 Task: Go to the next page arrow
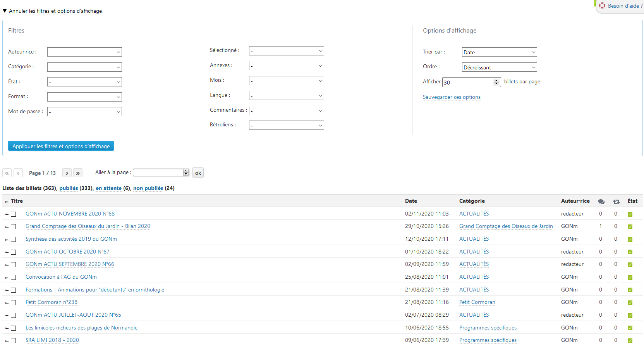click(x=67, y=173)
